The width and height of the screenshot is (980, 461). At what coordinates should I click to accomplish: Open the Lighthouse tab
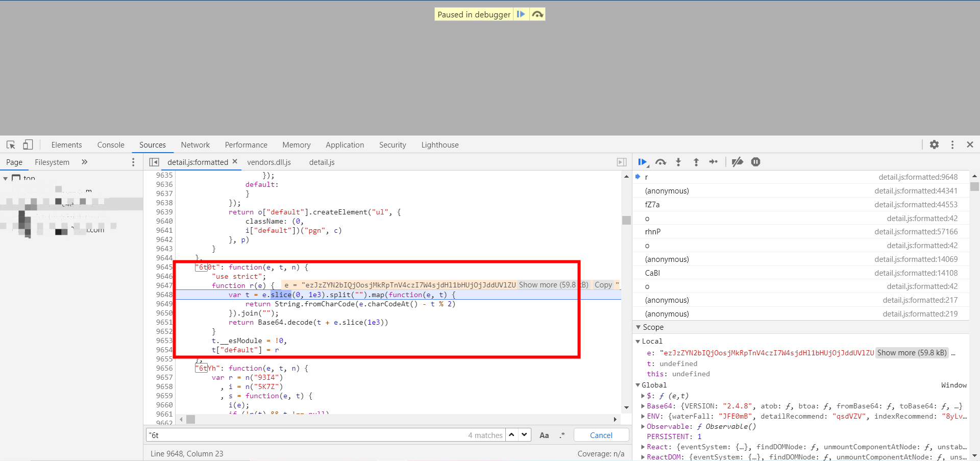[440, 145]
